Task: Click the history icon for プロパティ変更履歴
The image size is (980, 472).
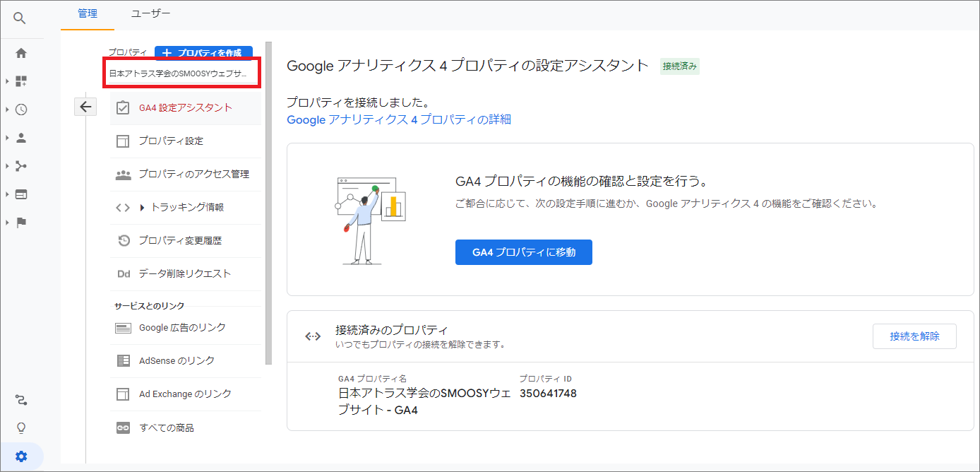Action: coord(123,241)
